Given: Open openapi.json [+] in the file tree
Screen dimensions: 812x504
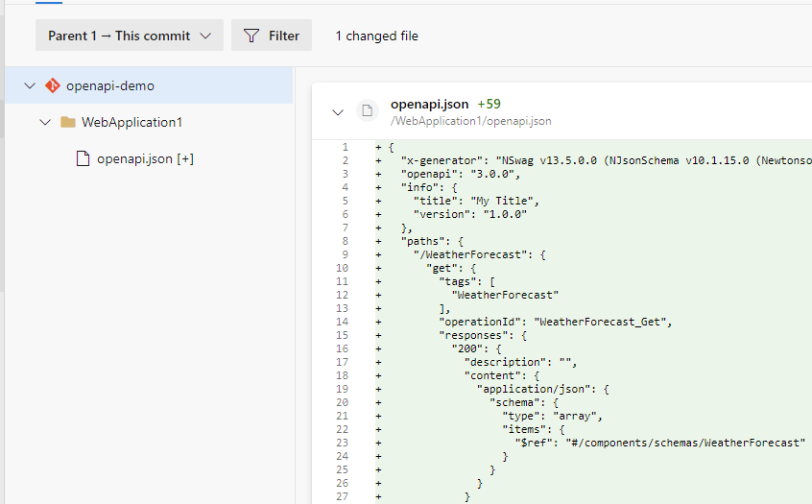Looking at the screenshot, I should (146, 158).
